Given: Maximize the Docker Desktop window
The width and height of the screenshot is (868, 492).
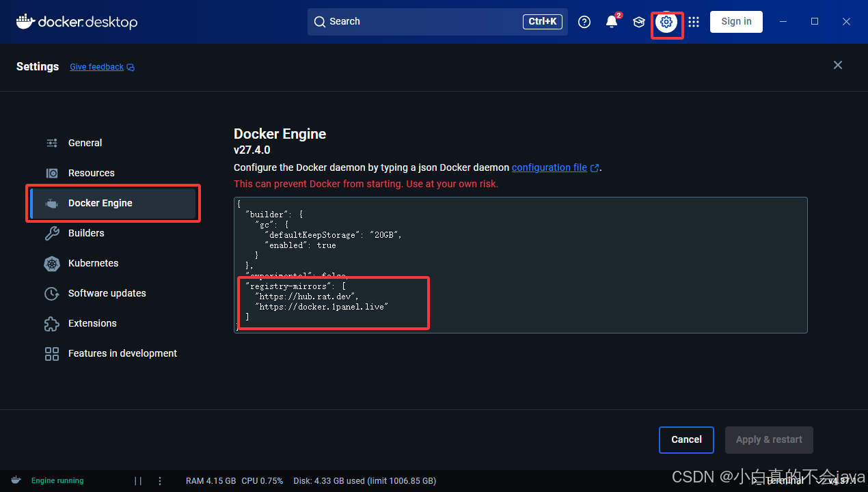Looking at the screenshot, I should click(x=815, y=22).
